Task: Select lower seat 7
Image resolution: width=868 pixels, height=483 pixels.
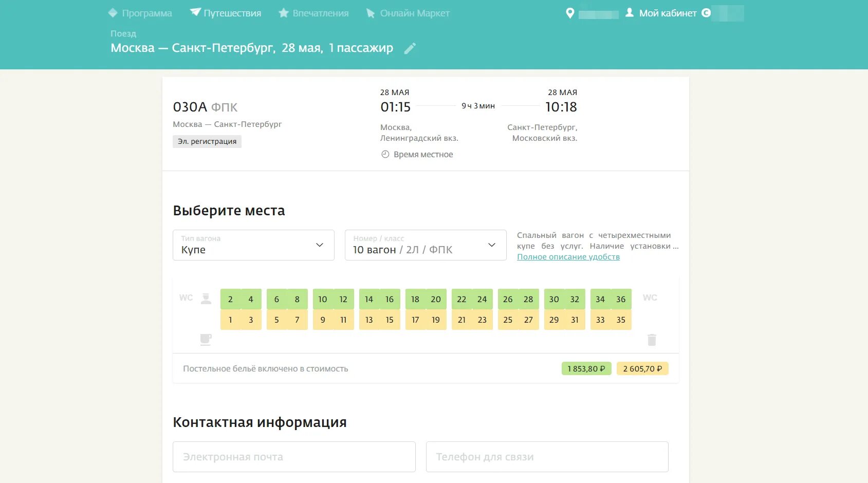Action: click(297, 320)
